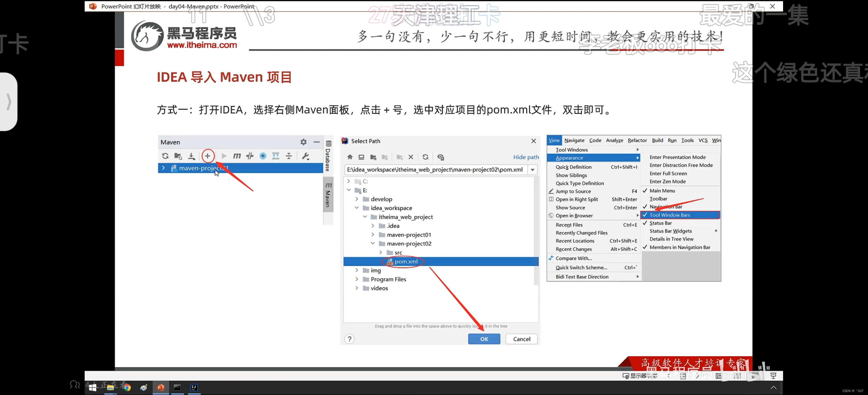Click Maven generate sources folder icon
This screenshot has height=395, width=868.
tap(178, 156)
